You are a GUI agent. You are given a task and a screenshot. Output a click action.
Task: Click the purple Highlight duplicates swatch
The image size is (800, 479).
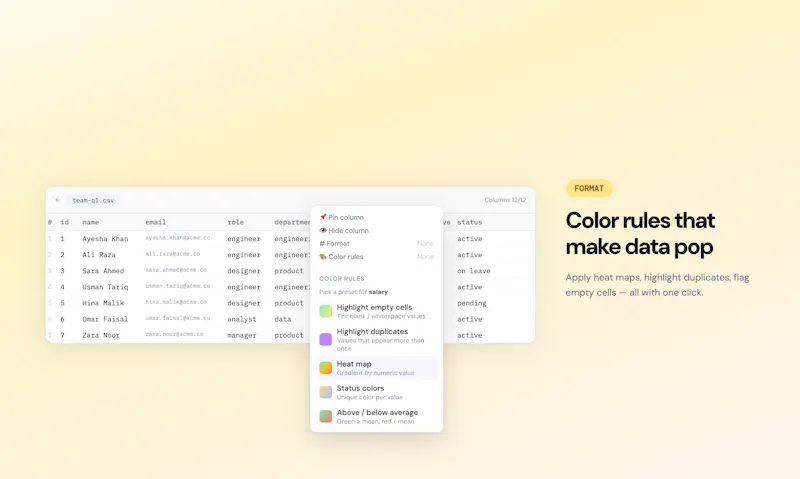[326, 339]
